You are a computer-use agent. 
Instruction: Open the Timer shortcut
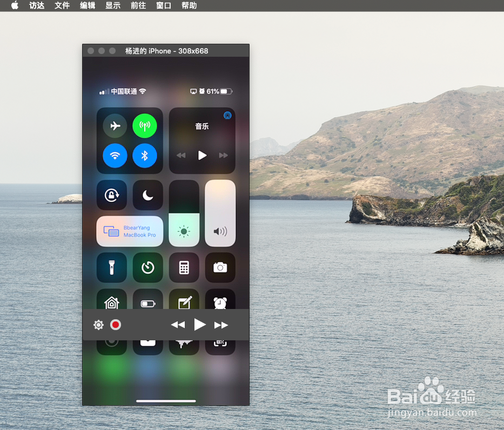click(148, 268)
